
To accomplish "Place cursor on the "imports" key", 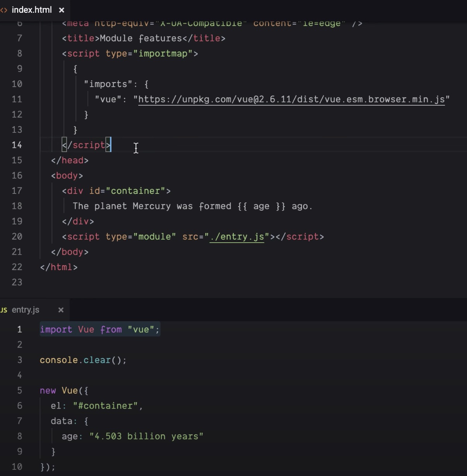I will 105,84.
